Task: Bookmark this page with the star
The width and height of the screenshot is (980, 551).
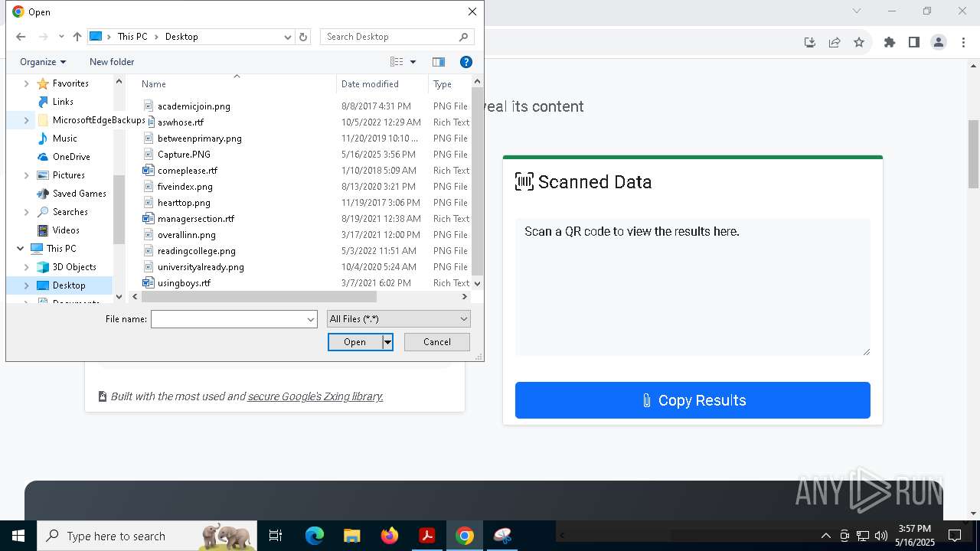Action: (x=859, y=43)
